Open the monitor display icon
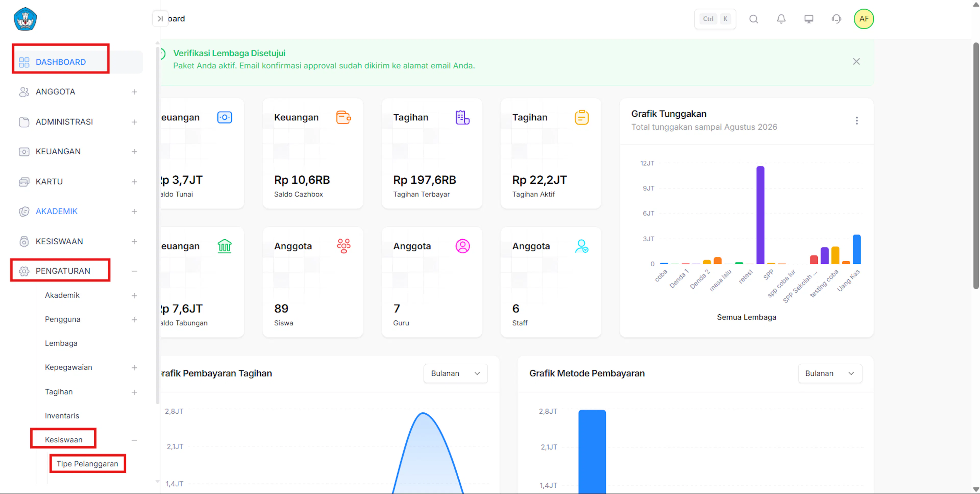The image size is (980, 494). [808, 19]
